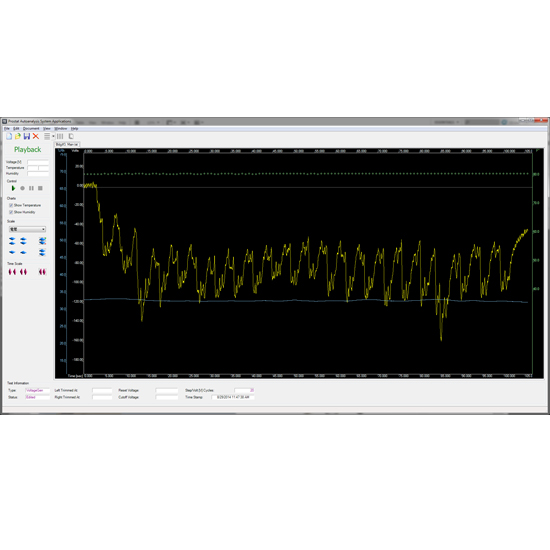Click the rightmost pink Time Scale icon
The width and height of the screenshot is (550, 550).
click(x=42, y=272)
